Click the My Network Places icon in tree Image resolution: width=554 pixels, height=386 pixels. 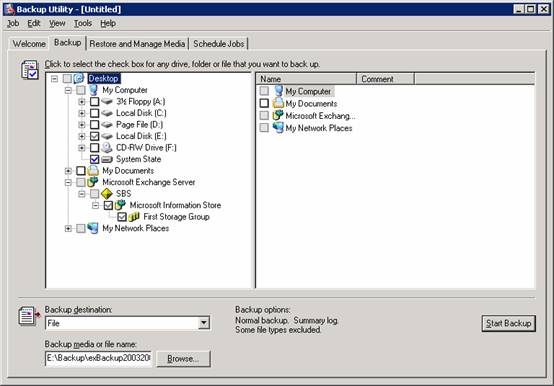[x=93, y=228]
